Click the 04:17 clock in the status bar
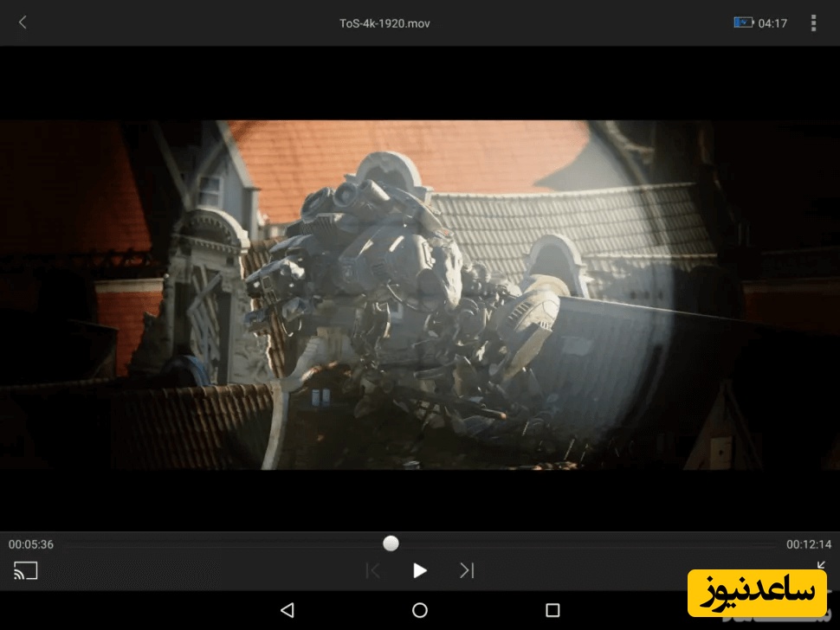The width and height of the screenshot is (840, 630). click(x=772, y=23)
